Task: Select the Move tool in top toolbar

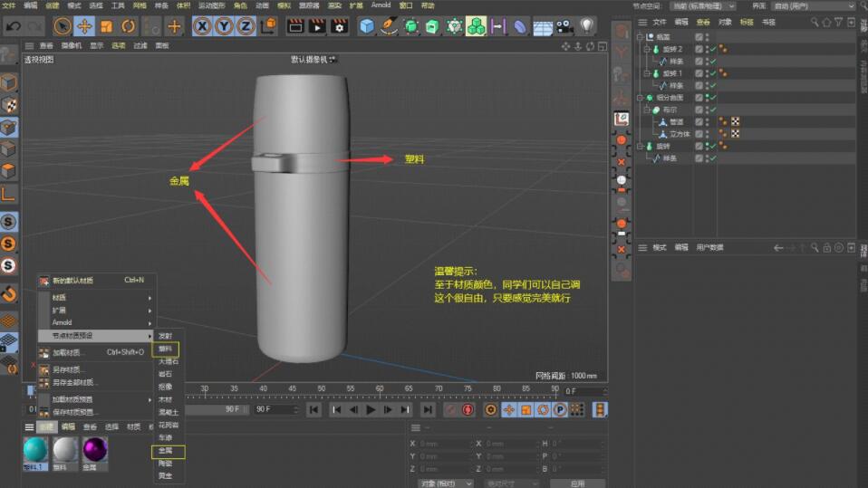Action: click(x=84, y=26)
